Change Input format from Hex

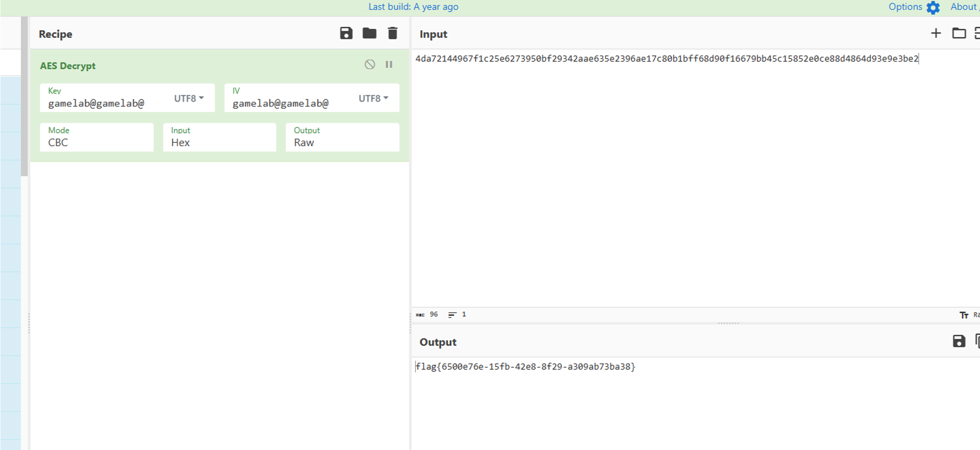tap(219, 137)
